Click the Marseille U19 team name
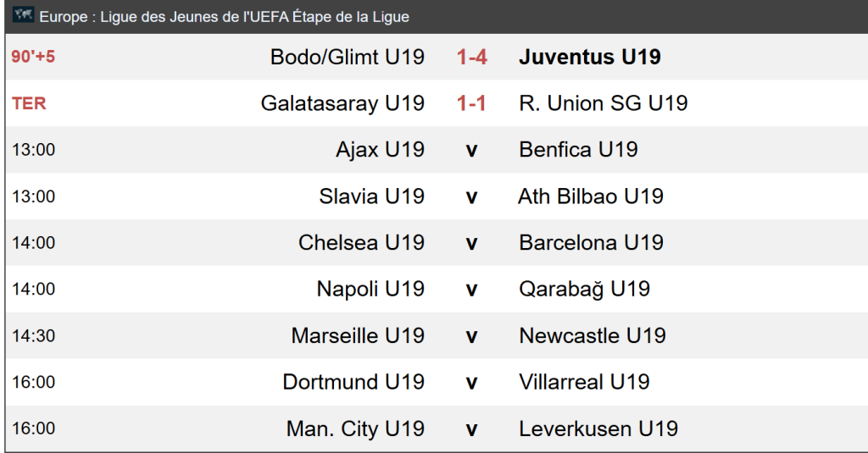 (358, 336)
